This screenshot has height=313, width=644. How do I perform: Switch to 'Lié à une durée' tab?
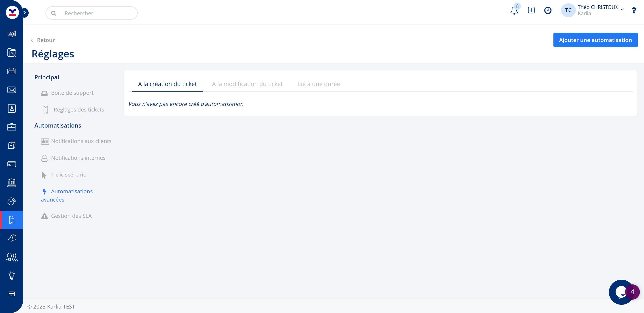point(318,84)
